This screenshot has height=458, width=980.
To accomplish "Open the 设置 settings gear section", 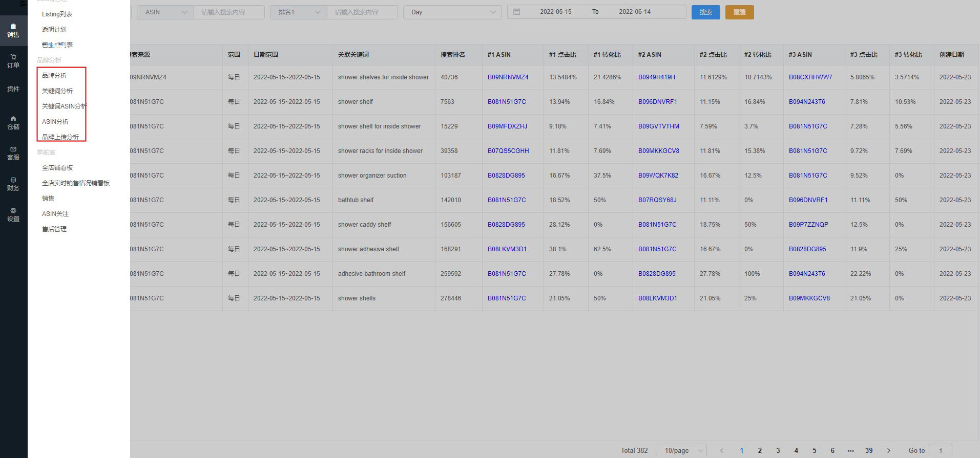I will pos(13,215).
